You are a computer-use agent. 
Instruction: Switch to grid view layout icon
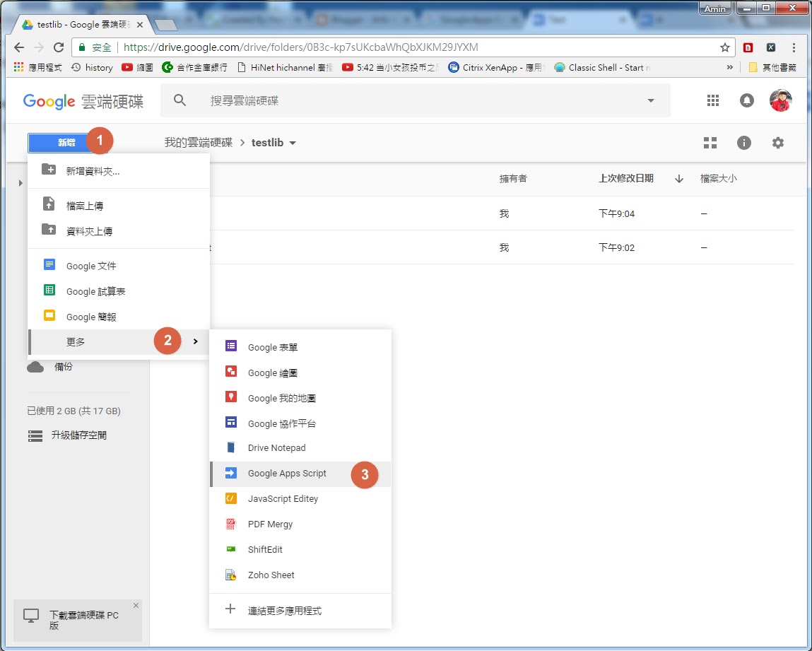pos(710,143)
